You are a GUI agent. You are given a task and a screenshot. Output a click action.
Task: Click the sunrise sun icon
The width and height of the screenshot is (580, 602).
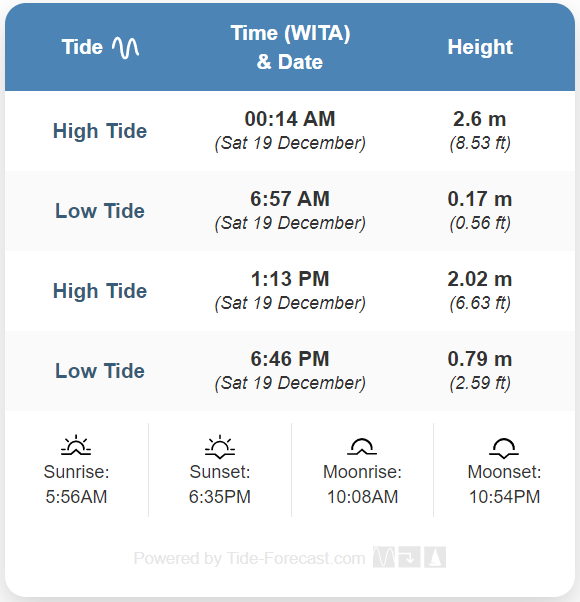(x=76, y=445)
